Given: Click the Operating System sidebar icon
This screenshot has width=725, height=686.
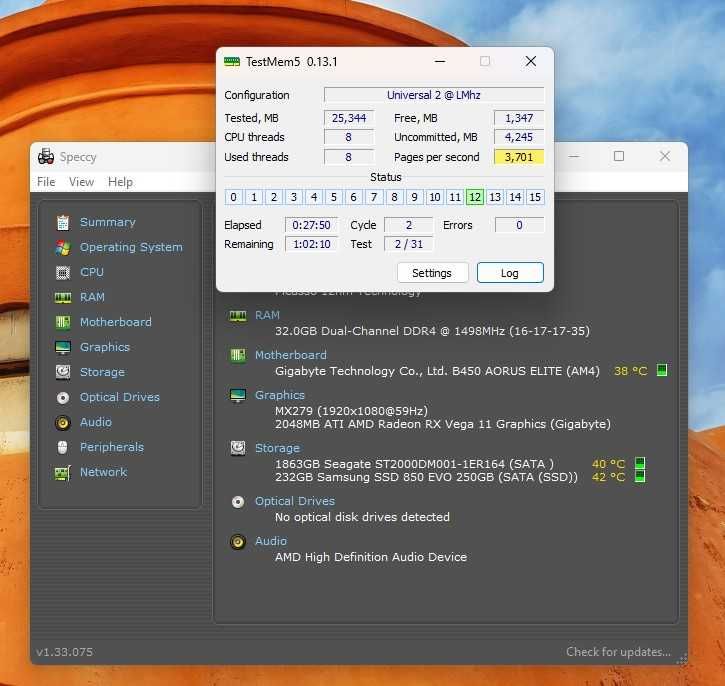Looking at the screenshot, I should 63,248.
